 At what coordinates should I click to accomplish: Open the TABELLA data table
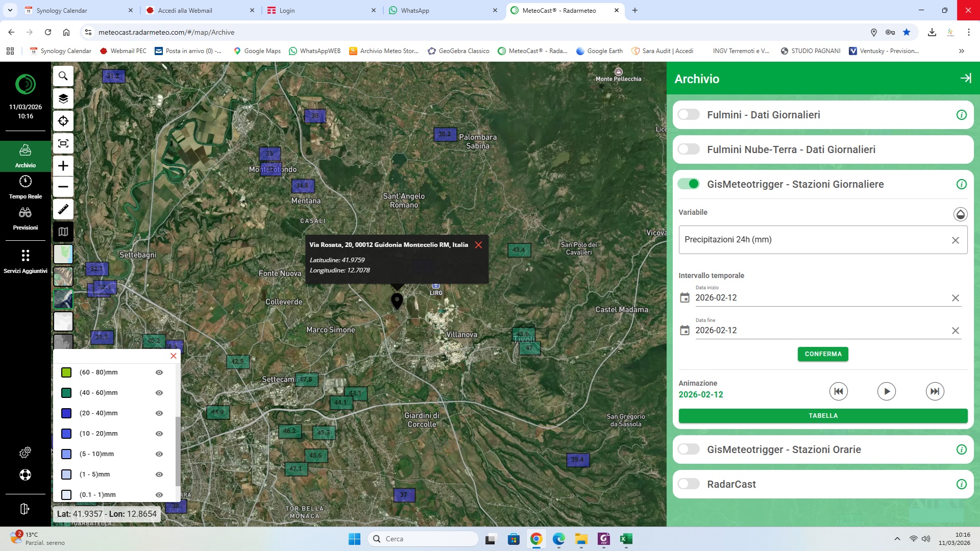[822, 416]
